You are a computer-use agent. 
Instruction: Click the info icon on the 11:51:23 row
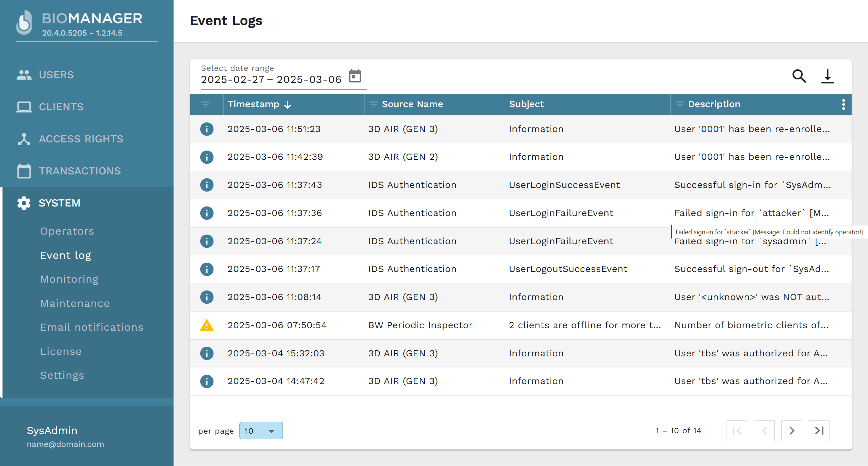coord(207,129)
